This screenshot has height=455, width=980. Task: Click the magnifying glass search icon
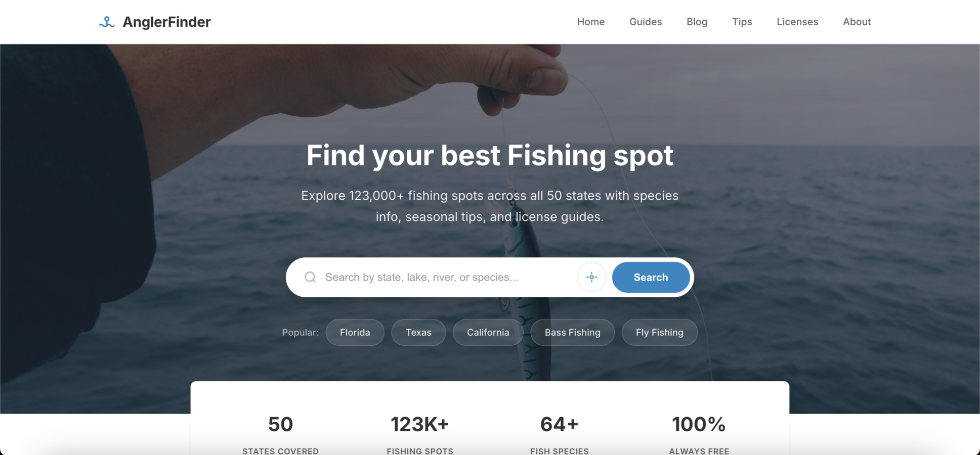(310, 277)
